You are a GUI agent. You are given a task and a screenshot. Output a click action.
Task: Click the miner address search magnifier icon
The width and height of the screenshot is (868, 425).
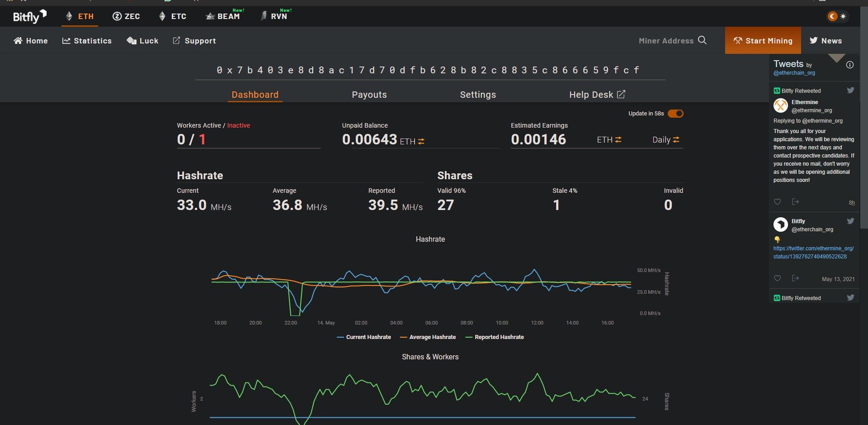702,40
